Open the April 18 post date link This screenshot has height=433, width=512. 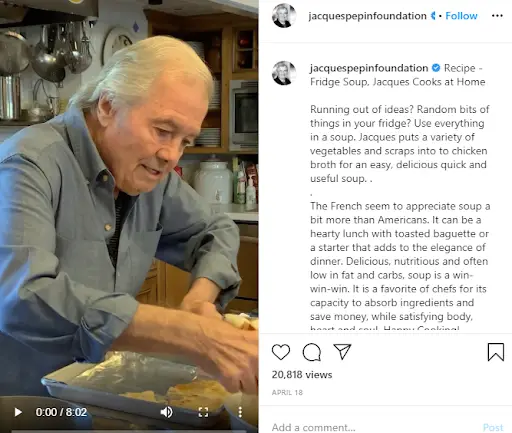point(287,392)
